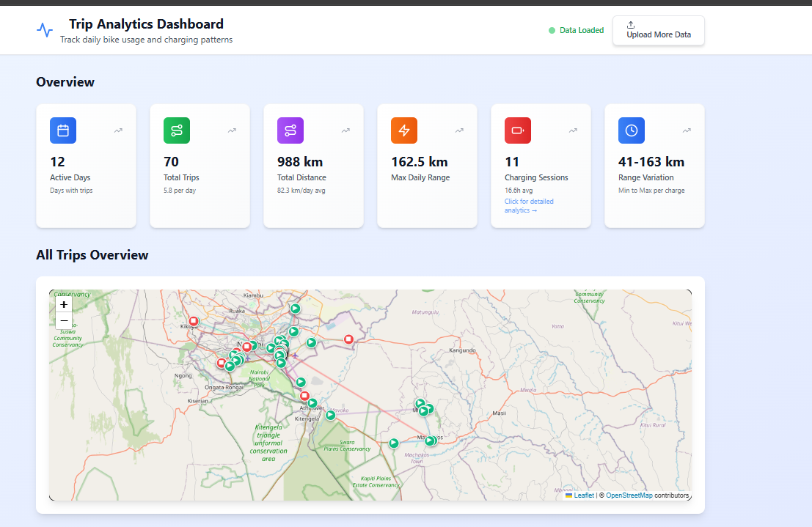Screen dimensions: 812x527
Task: Click the trend arrow on the Total Distance card
Action: [345, 130]
